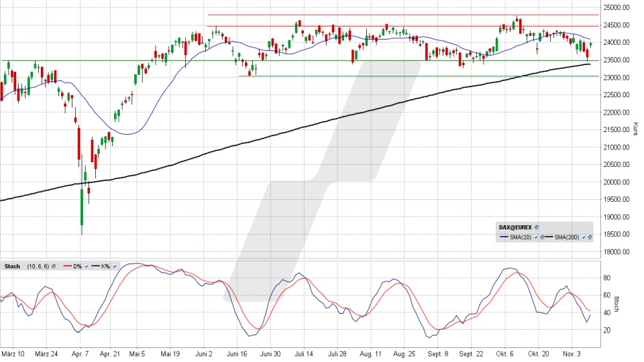Click the 'Kurs' price axis label
This screenshot has height=362, width=644.
click(x=635, y=128)
